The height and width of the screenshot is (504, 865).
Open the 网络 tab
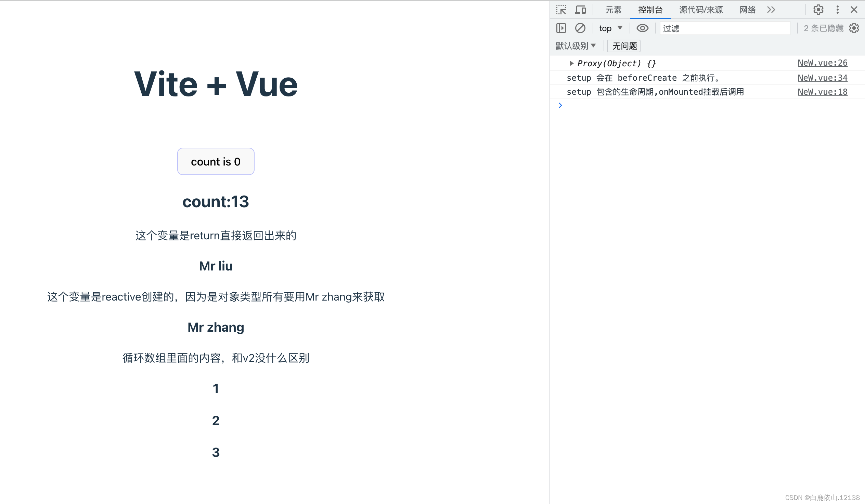coord(748,10)
